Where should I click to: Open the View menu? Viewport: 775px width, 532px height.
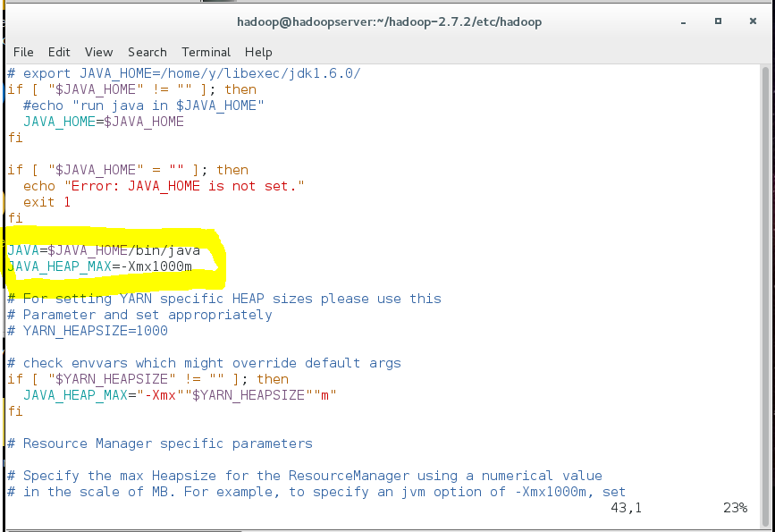pos(98,52)
